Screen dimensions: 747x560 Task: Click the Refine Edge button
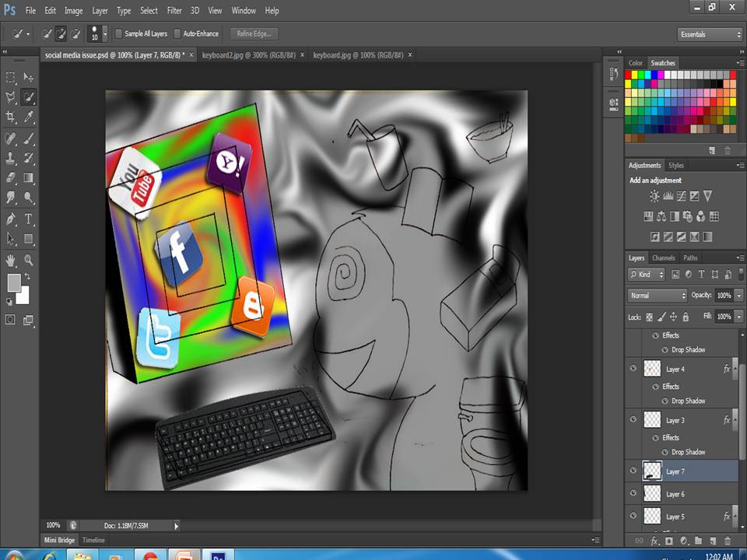[x=254, y=33]
